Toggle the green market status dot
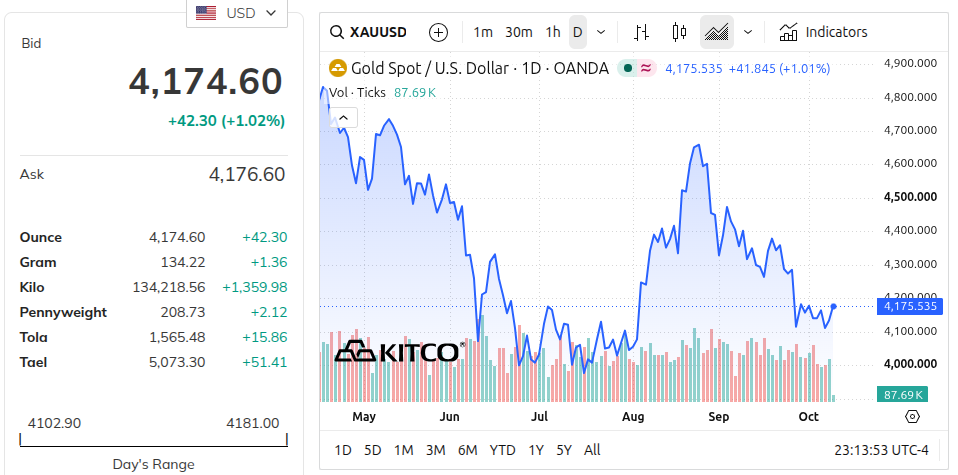Image resolution: width=958 pixels, height=475 pixels. click(627, 68)
